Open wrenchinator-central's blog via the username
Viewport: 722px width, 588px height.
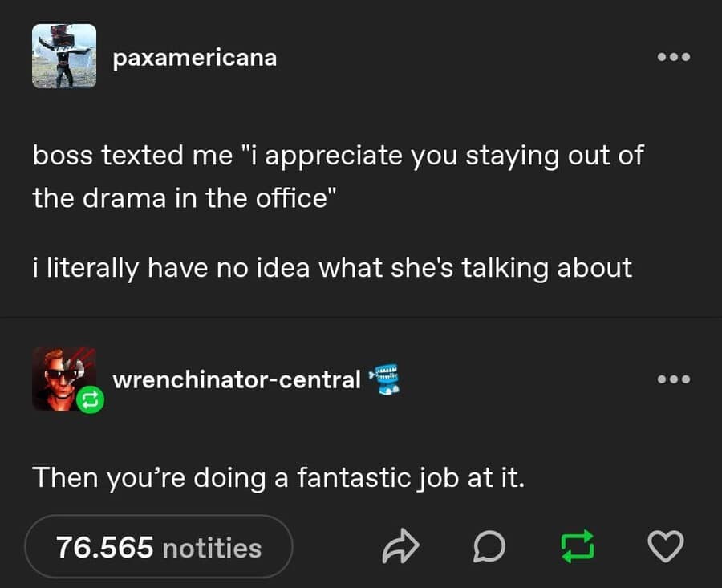[x=237, y=380]
